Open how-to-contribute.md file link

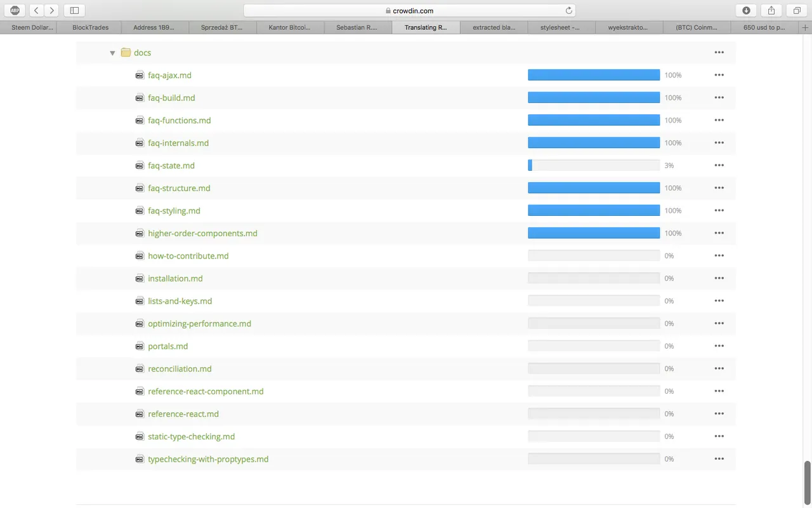188,256
